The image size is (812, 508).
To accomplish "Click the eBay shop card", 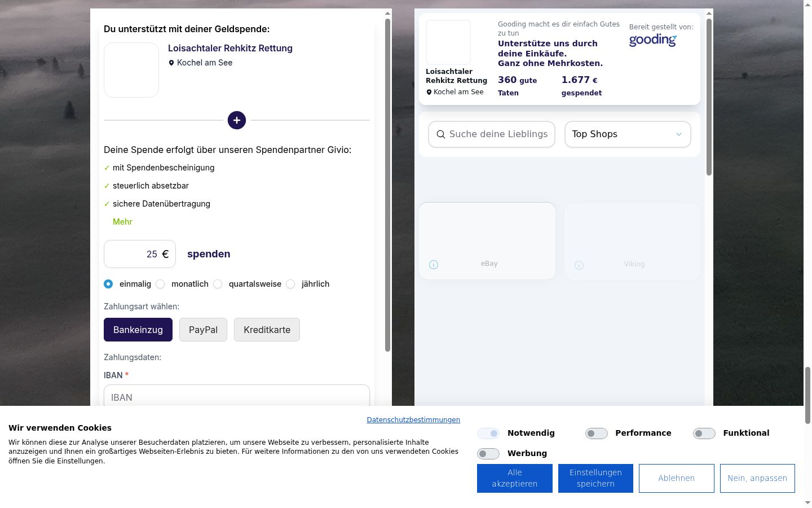I will click(x=487, y=241).
